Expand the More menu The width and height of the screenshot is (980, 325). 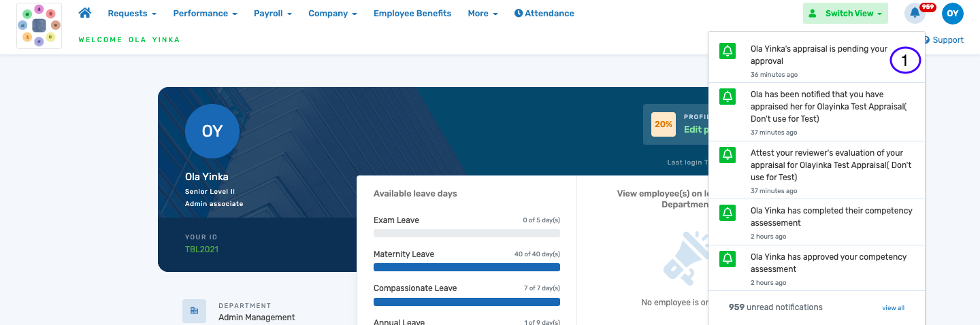(x=483, y=14)
